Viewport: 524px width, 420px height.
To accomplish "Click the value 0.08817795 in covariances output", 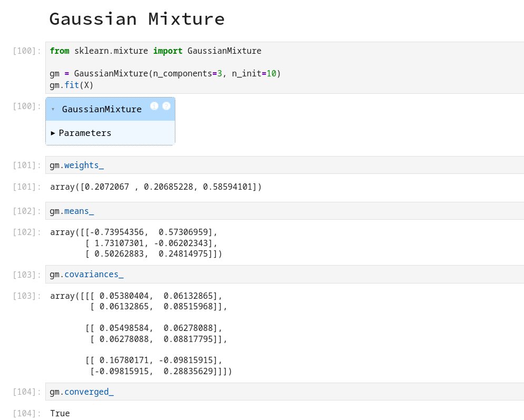I will 188,339.
